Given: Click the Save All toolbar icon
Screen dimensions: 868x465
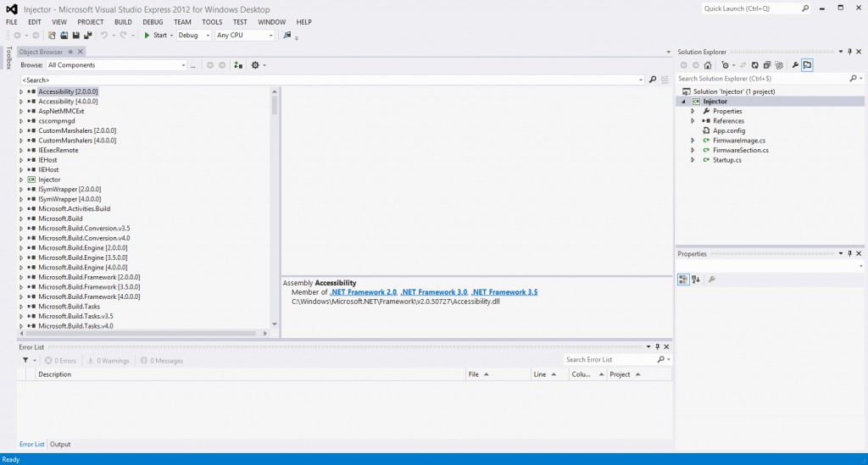Looking at the screenshot, I should 88,36.
